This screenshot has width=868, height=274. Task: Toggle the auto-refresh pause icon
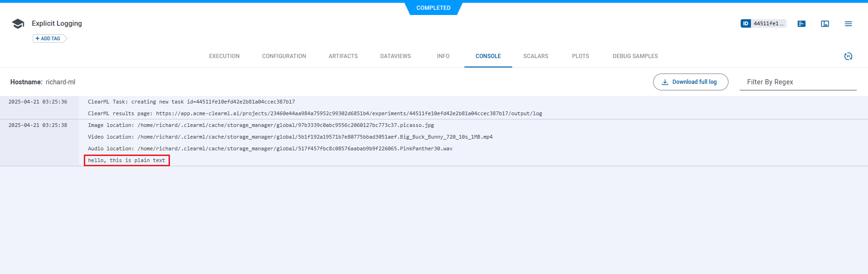pyautogui.click(x=848, y=56)
